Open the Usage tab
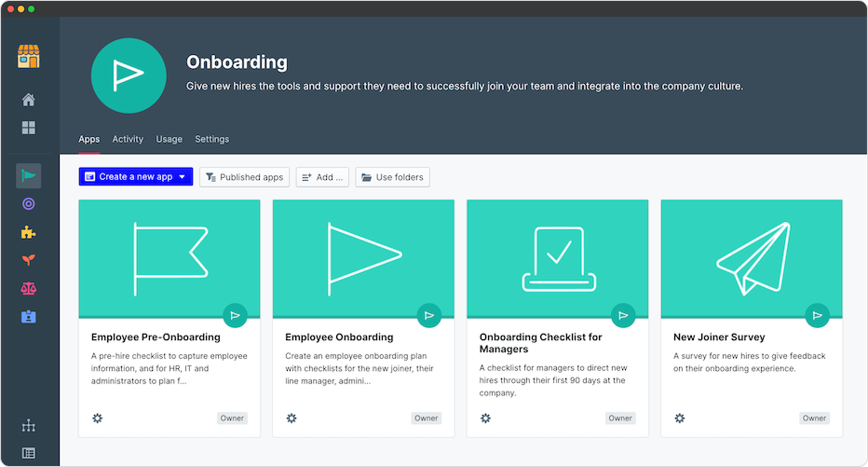 point(169,139)
